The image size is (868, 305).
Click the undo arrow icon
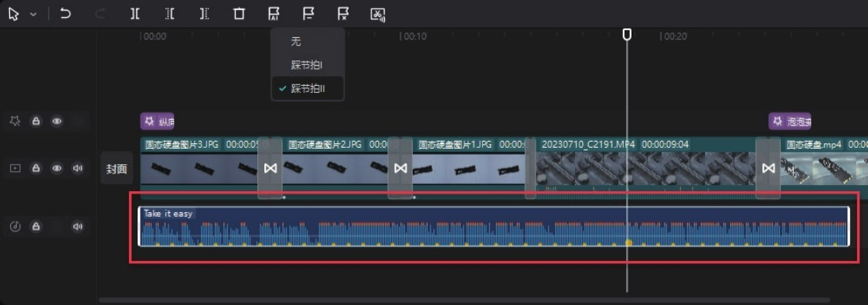[x=66, y=14]
